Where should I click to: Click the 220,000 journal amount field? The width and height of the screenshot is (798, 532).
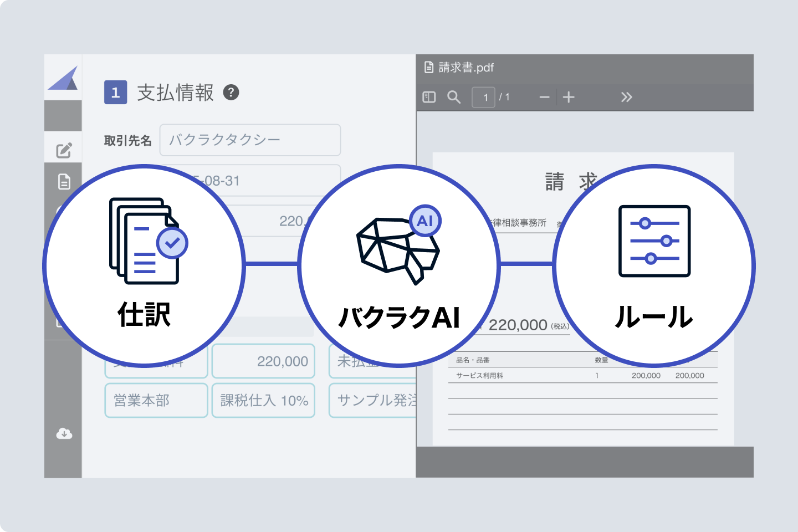tap(263, 361)
